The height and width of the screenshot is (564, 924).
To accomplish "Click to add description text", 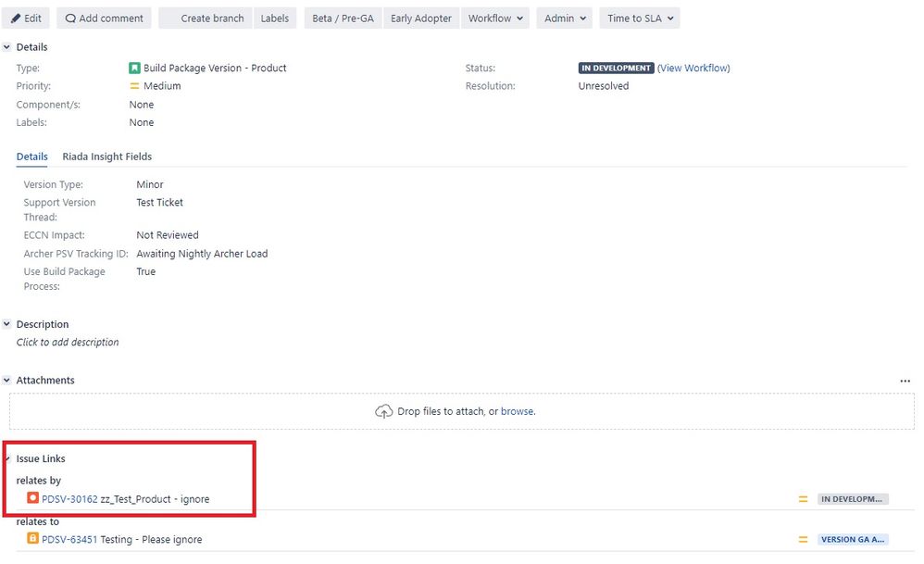I will pyautogui.click(x=68, y=343).
